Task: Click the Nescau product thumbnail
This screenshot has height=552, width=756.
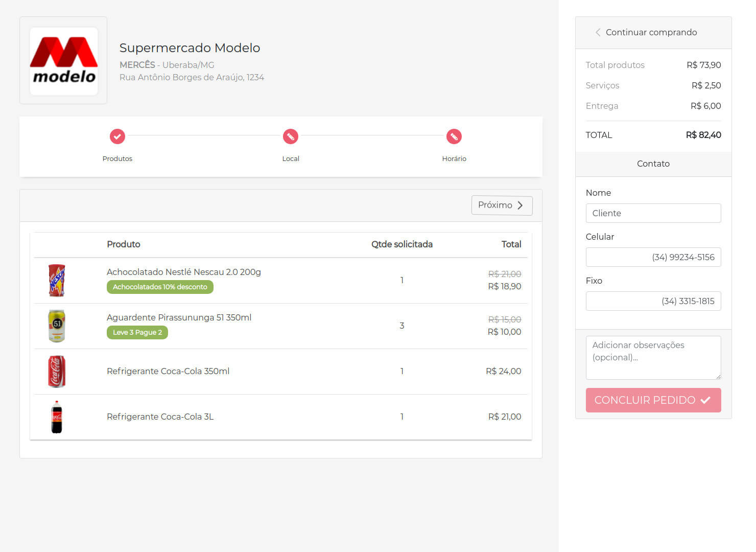Action: pyautogui.click(x=57, y=280)
